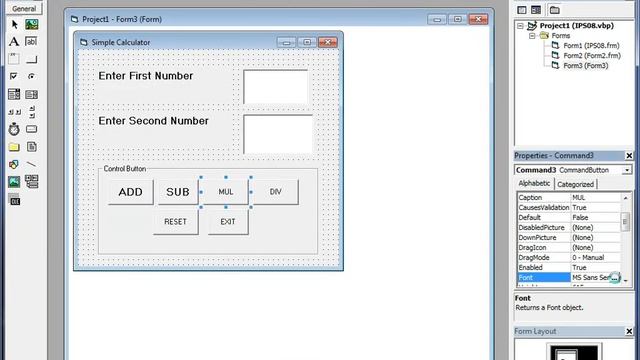This screenshot has height=360, width=640.
Task: Select the CommandButton control tool
Action: pos(31,59)
